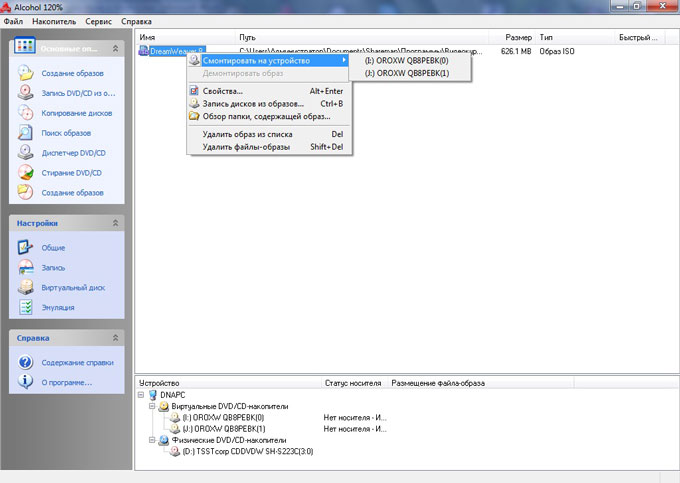Open the Виртуальный диск settings link
Screen dimensions: 680x483
73,288
